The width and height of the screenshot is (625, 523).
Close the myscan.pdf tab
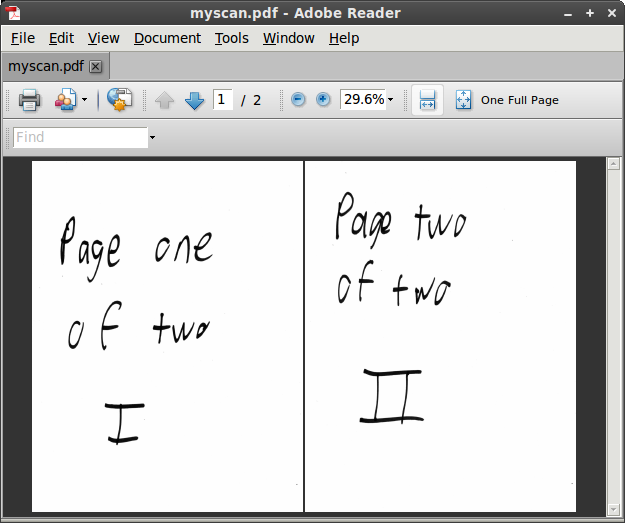click(x=95, y=67)
